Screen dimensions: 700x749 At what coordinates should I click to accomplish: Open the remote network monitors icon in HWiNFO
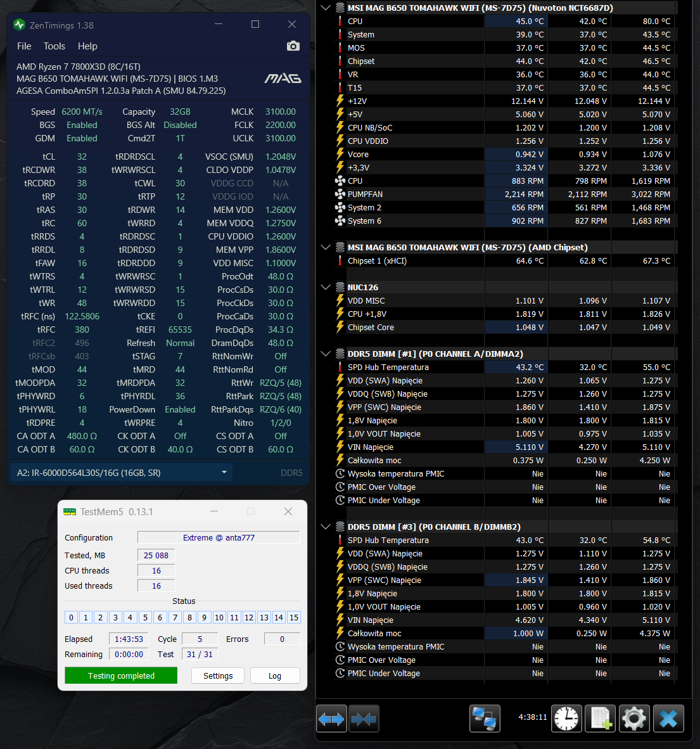(x=485, y=719)
